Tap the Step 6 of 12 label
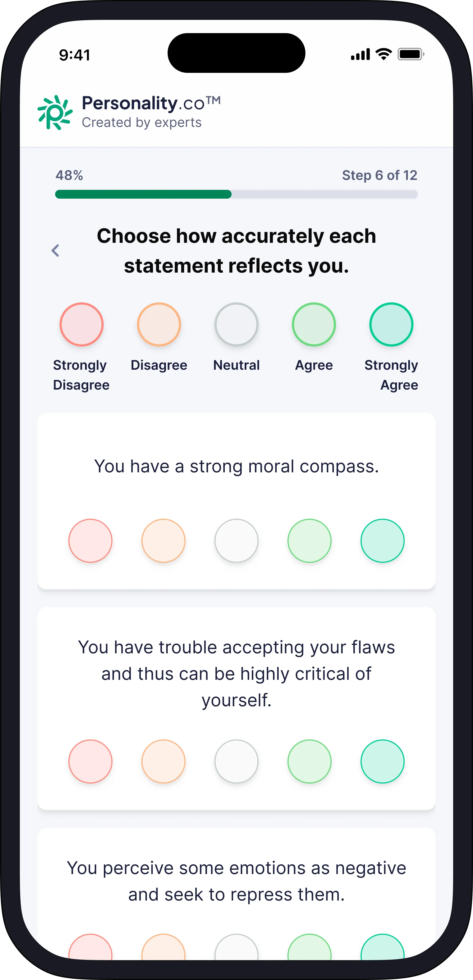473x980 pixels. point(380,175)
